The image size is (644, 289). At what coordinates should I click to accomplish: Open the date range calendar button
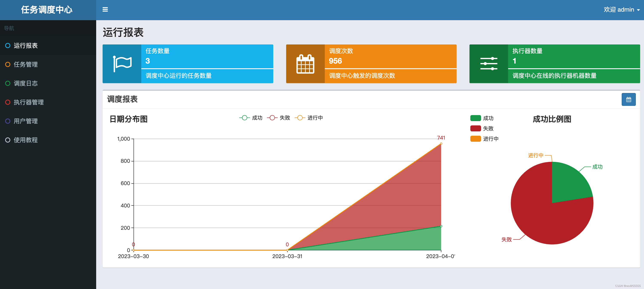(629, 99)
